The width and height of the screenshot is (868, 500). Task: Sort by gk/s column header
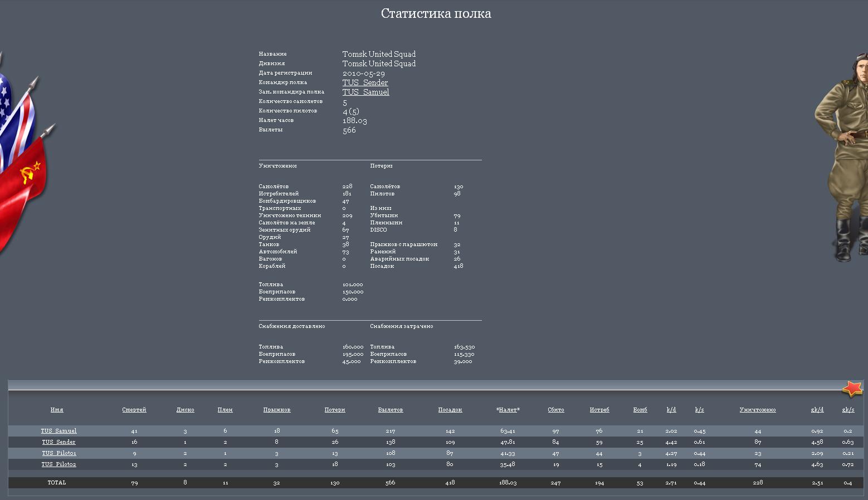click(x=848, y=410)
